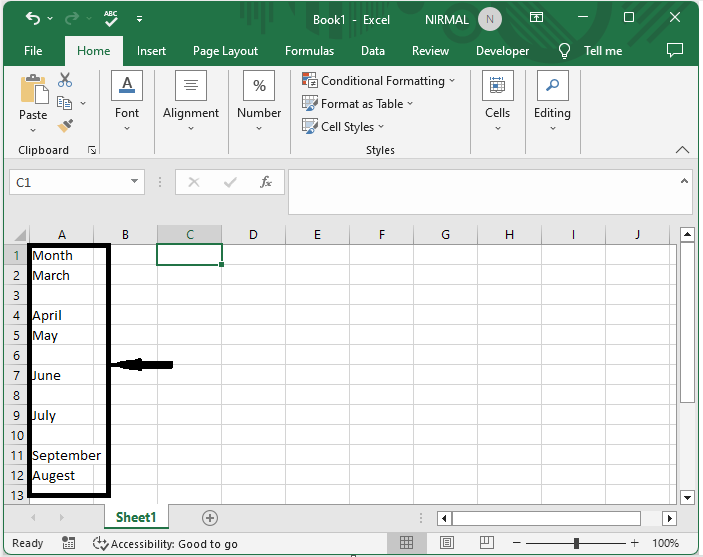
Task: Click the Copy icon
Action: click(64, 103)
